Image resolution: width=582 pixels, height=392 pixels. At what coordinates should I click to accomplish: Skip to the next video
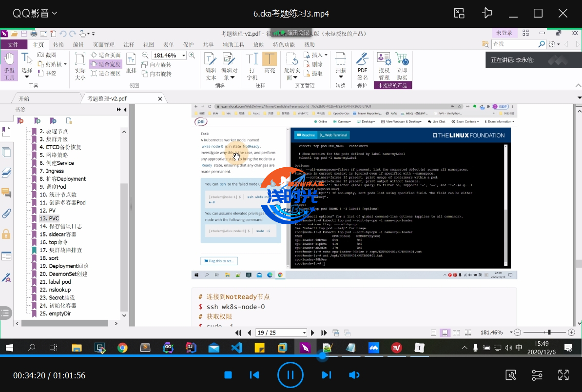point(327,375)
